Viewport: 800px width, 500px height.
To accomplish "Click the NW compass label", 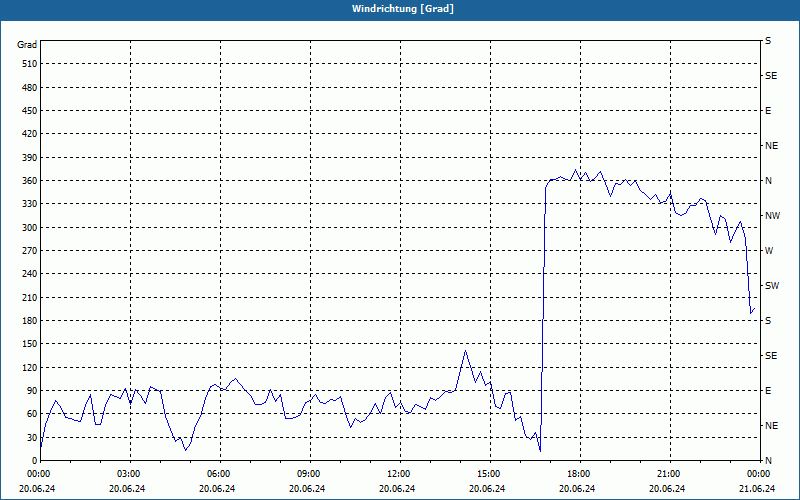I will [772, 216].
